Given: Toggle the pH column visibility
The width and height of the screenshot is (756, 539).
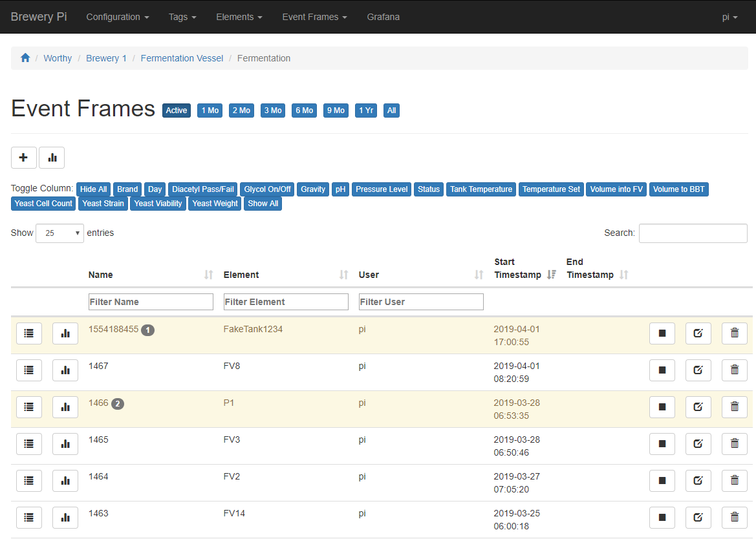Looking at the screenshot, I should [x=340, y=189].
